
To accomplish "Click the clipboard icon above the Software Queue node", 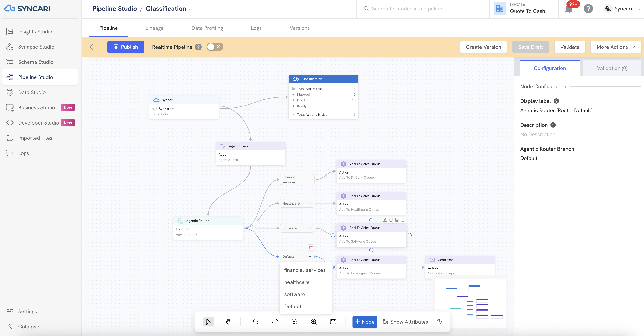I will [397, 220].
